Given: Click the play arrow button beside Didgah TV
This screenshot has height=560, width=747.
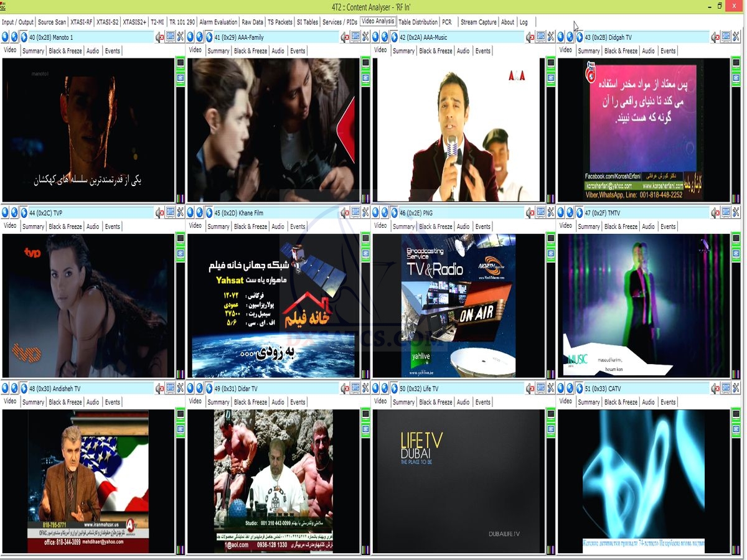Looking at the screenshot, I should (580, 37).
